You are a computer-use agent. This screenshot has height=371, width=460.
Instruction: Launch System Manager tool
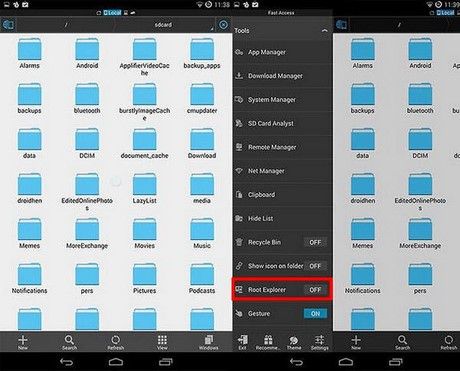pyautogui.click(x=283, y=100)
